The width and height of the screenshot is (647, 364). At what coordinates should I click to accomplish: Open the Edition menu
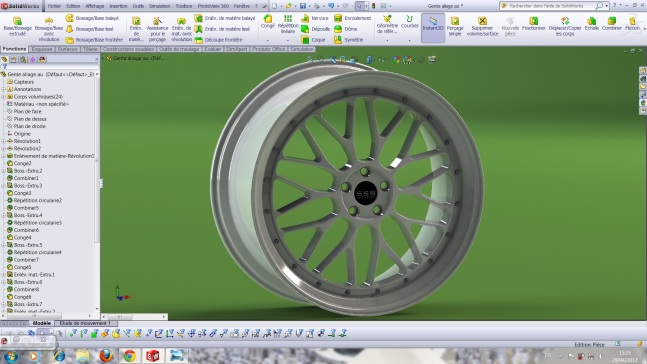(x=73, y=6)
